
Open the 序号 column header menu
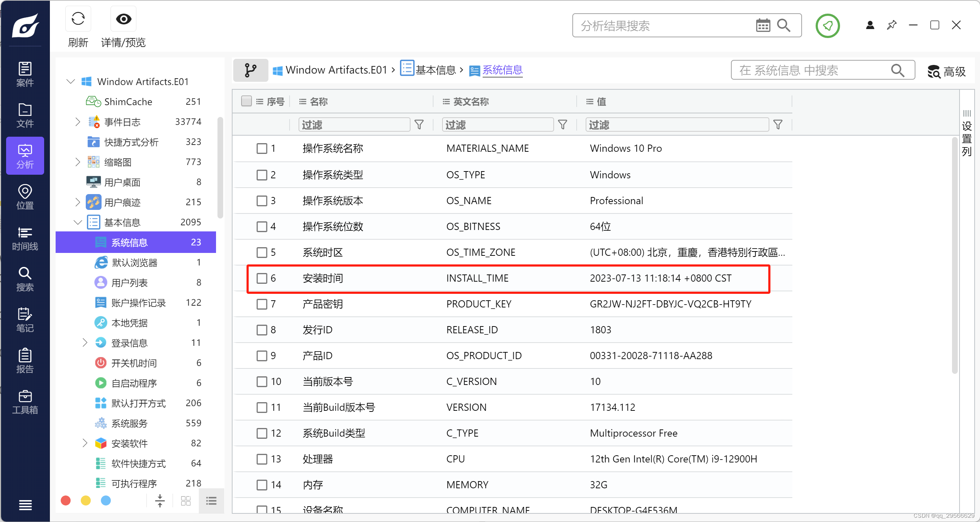tap(260, 102)
